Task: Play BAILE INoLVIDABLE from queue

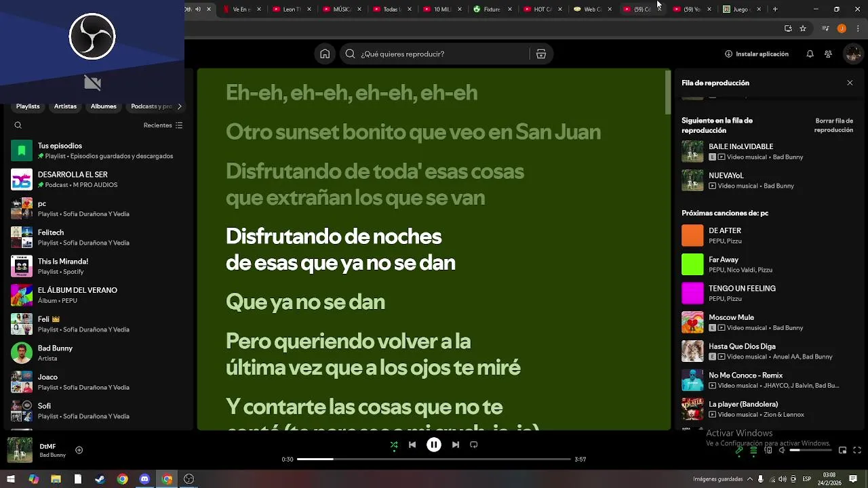Action: pos(768,152)
